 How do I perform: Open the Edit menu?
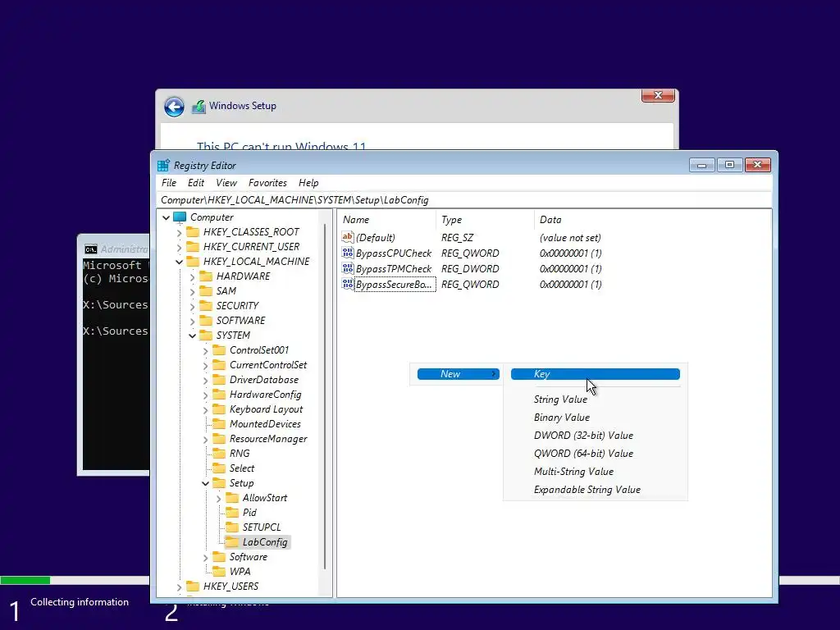pyautogui.click(x=195, y=183)
